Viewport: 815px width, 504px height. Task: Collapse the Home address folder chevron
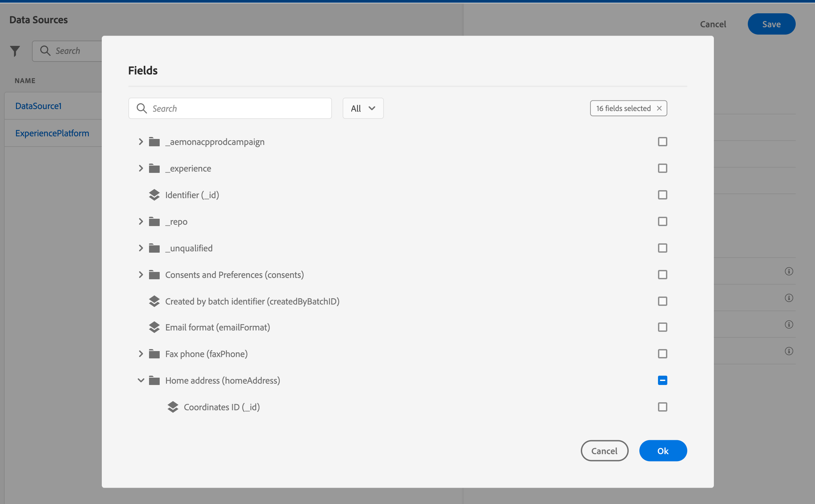(x=141, y=380)
